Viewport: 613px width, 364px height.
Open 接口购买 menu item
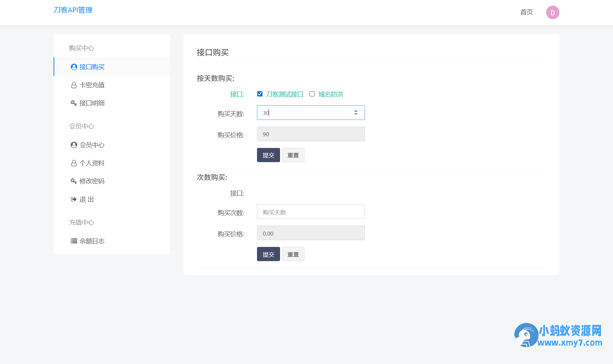click(112, 67)
